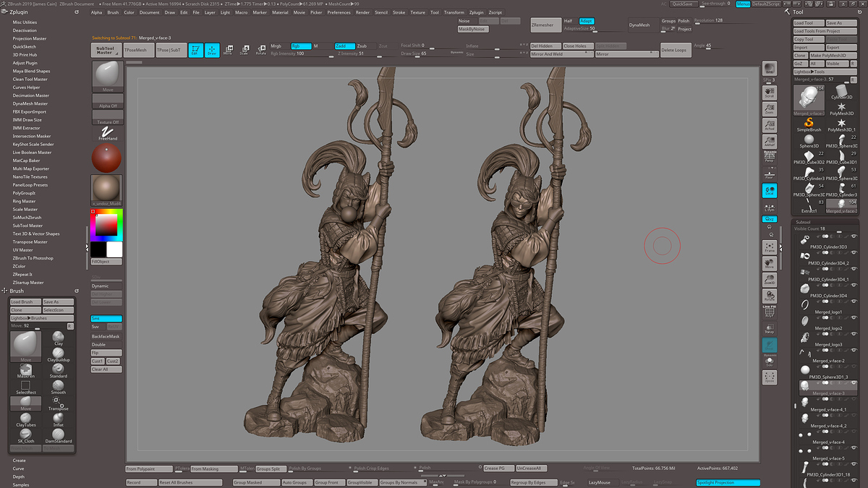The image size is (868, 488).
Task: Toggle the XYZ rotation mode
Action: [770, 218]
